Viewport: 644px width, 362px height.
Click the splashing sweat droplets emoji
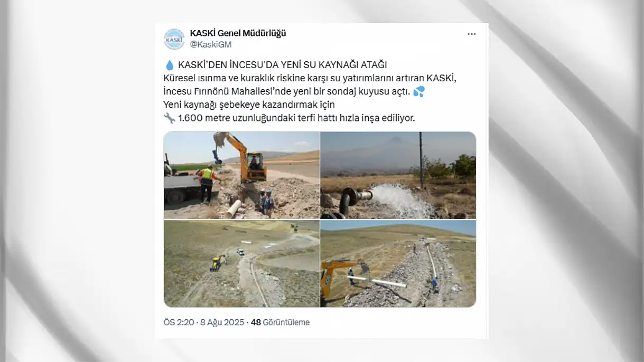(x=419, y=91)
